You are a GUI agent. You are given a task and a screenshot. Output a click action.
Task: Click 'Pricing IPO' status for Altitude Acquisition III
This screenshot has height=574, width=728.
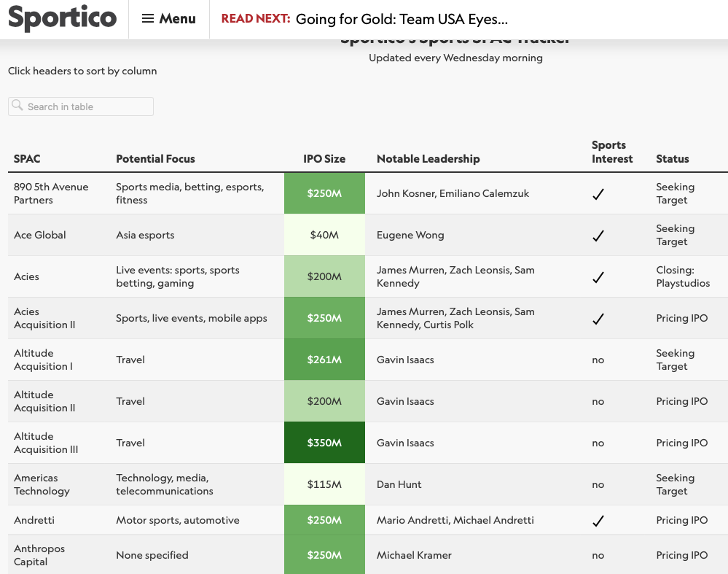coord(682,443)
